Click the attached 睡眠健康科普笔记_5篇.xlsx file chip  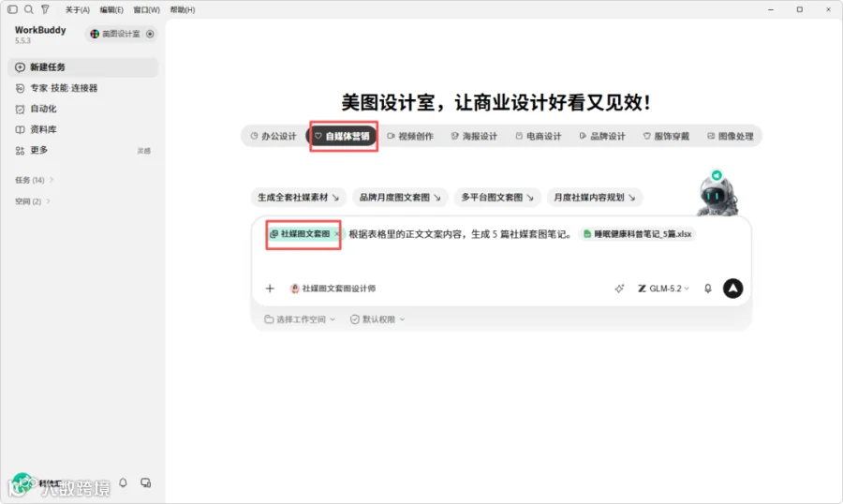click(x=638, y=234)
